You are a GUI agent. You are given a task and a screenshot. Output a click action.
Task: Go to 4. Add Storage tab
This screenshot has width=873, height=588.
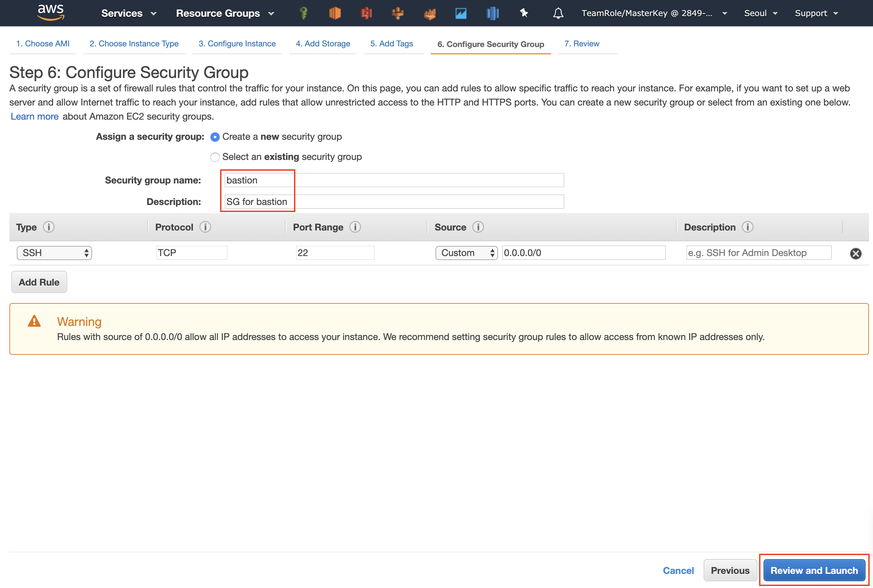323,43
